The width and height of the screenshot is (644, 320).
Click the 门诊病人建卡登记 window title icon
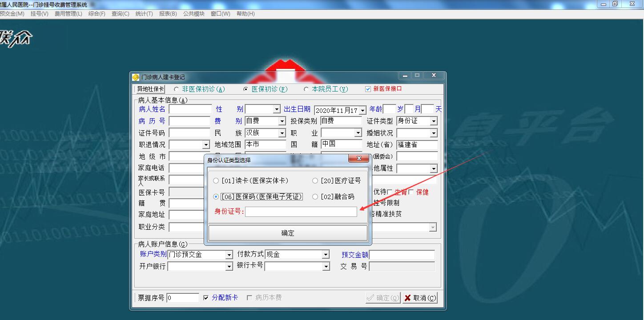point(136,77)
